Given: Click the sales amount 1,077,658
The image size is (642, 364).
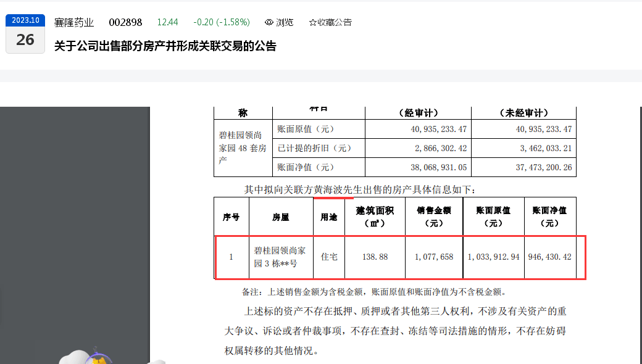Looking at the screenshot, I should (x=434, y=257).
